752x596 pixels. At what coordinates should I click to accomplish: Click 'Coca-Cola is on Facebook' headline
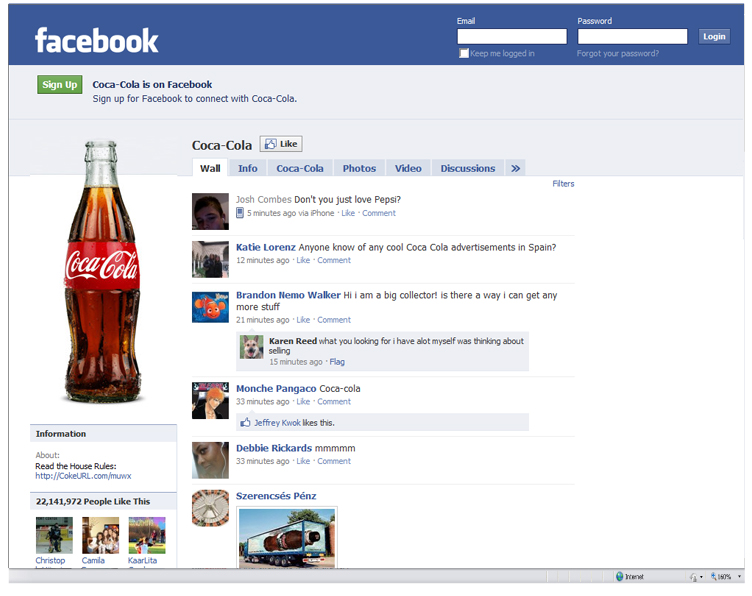pos(152,84)
